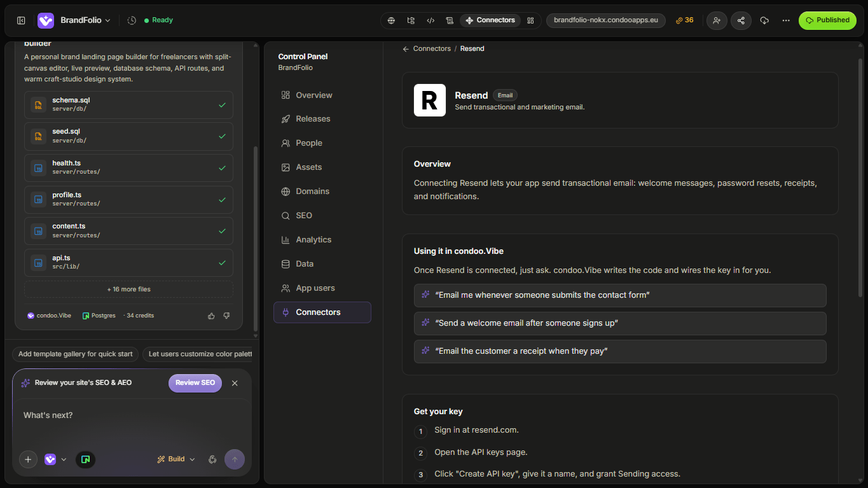Send the prompt with the arrow button

click(x=235, y=459)
